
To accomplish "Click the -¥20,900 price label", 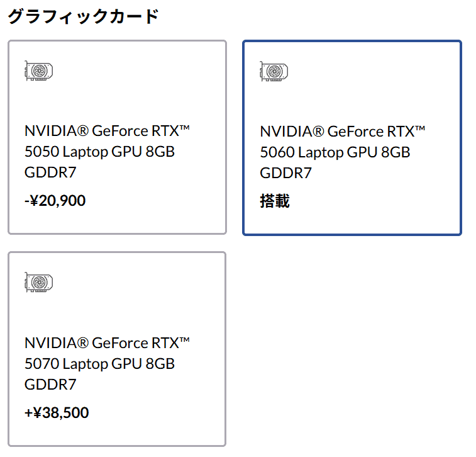I will tap(55, 201).
